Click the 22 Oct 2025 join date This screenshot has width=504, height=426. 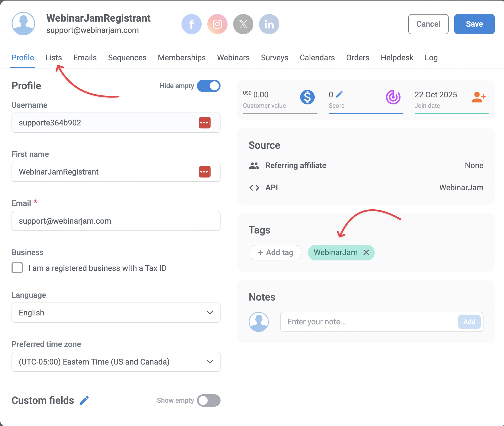click(x=436, y=95)
